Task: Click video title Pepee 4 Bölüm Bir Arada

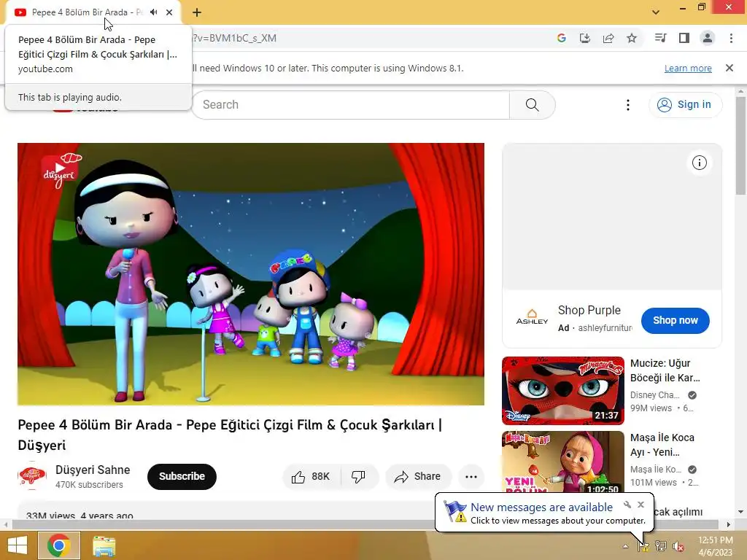Action: [230, 435]
